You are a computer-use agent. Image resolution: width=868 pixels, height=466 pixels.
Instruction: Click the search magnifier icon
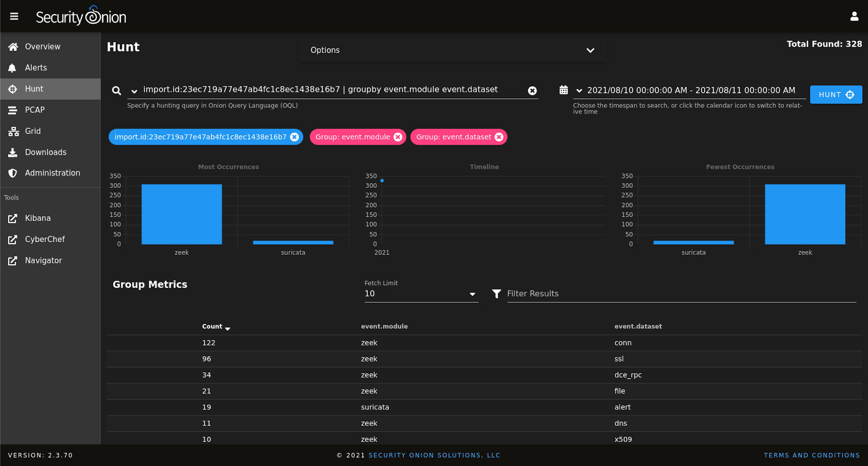pos(116,90)
